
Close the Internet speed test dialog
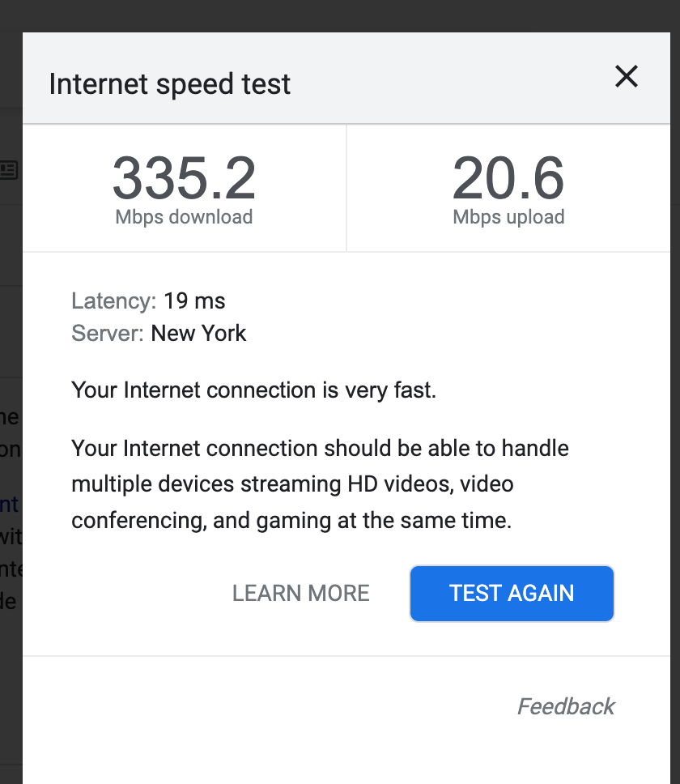[x=627, y=78]
